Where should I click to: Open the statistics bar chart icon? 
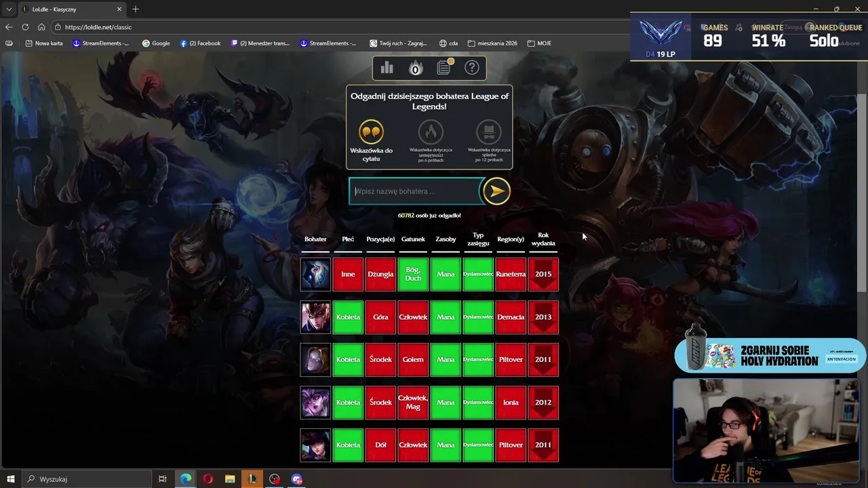(x=387, y=68)
